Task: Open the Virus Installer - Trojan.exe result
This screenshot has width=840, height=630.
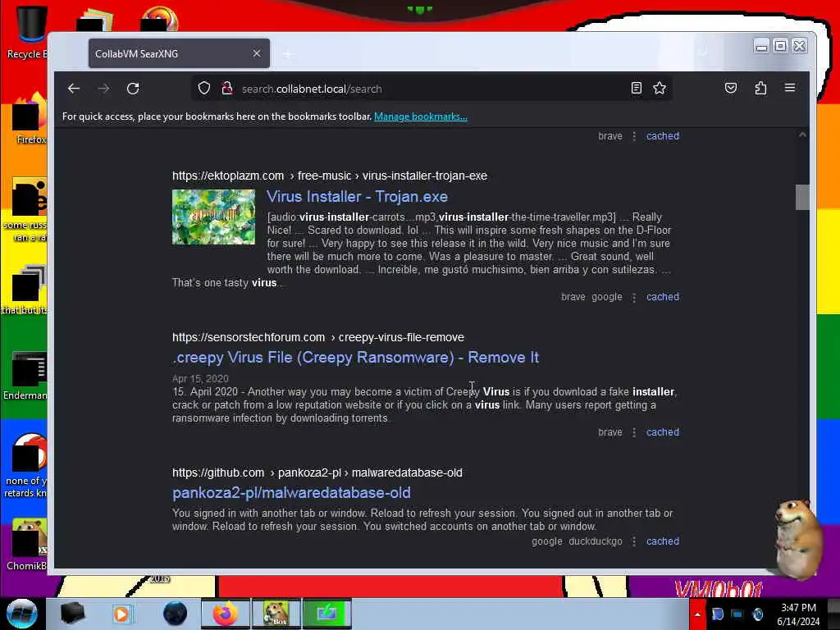Action: coord(357,197)
